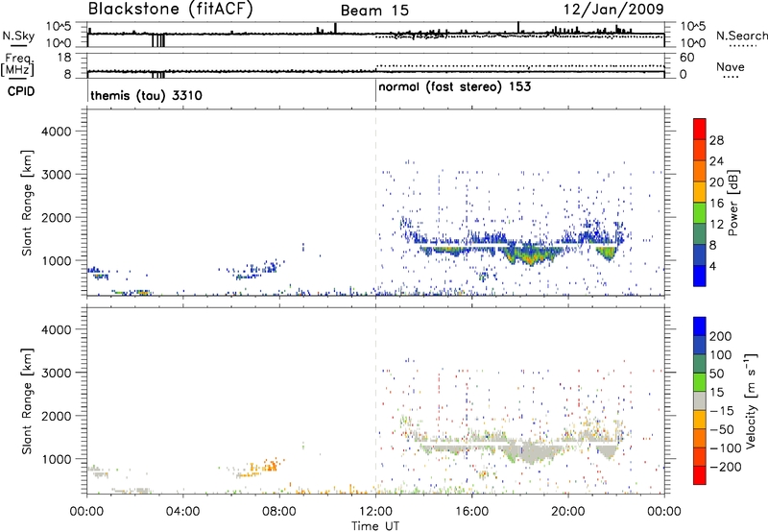This screenshot has height=532, width=768.
Task: Click the 16:00 time tick label
Action: click(471, 512)
